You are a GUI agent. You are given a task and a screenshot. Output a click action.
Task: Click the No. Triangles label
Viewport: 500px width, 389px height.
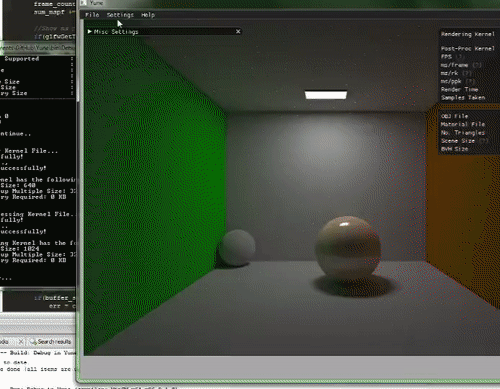point(463,133)
